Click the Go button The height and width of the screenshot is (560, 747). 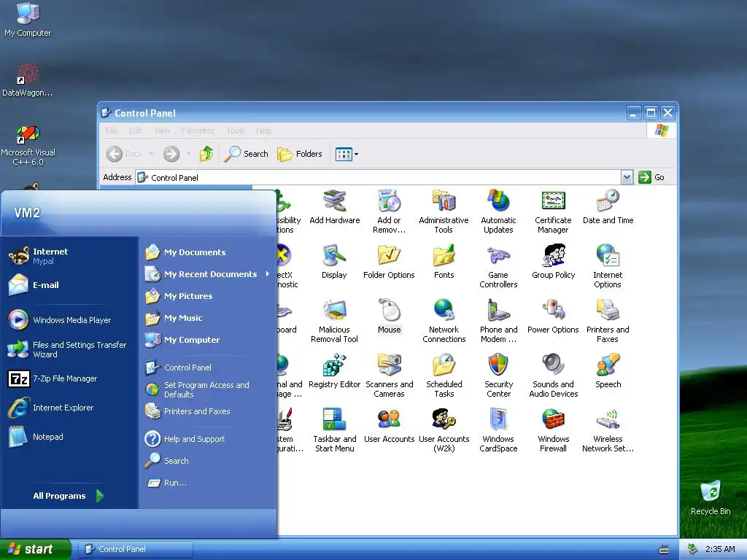(x=652, y=177)
